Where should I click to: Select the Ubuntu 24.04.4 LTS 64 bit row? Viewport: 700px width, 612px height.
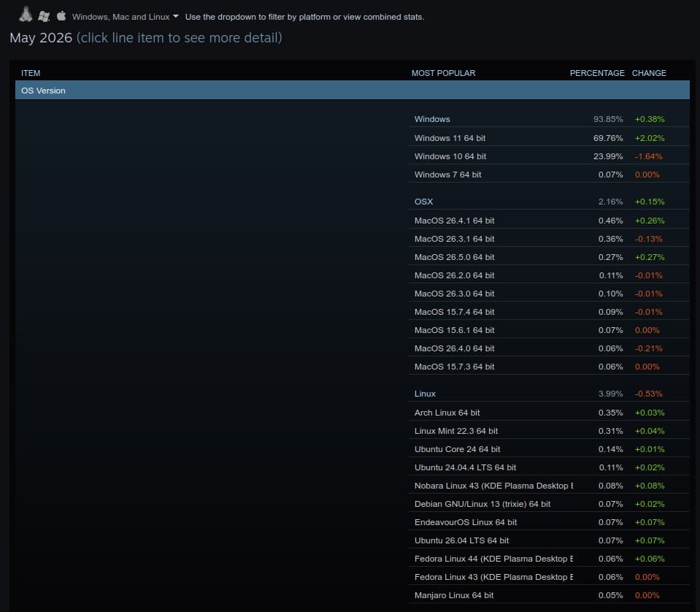pos(549,467)
